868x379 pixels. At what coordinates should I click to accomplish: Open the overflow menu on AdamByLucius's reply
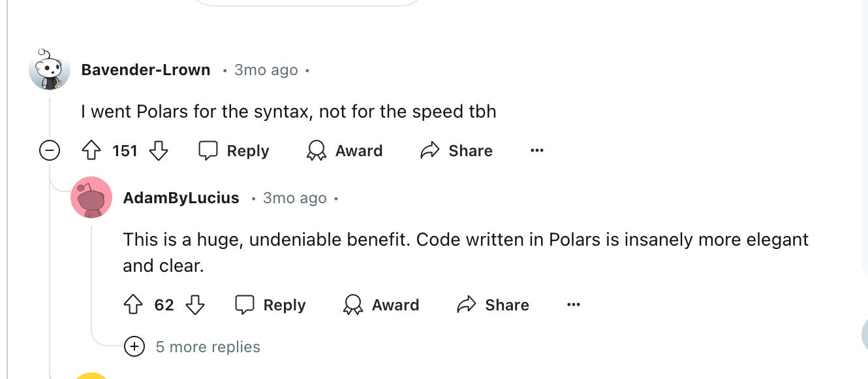pos(573,305)
